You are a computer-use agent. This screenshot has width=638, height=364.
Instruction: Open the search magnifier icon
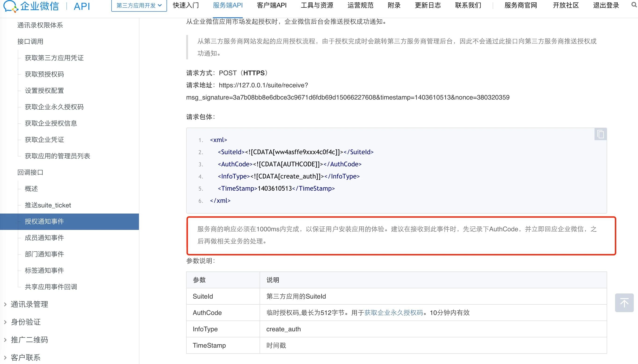point(634,5)
